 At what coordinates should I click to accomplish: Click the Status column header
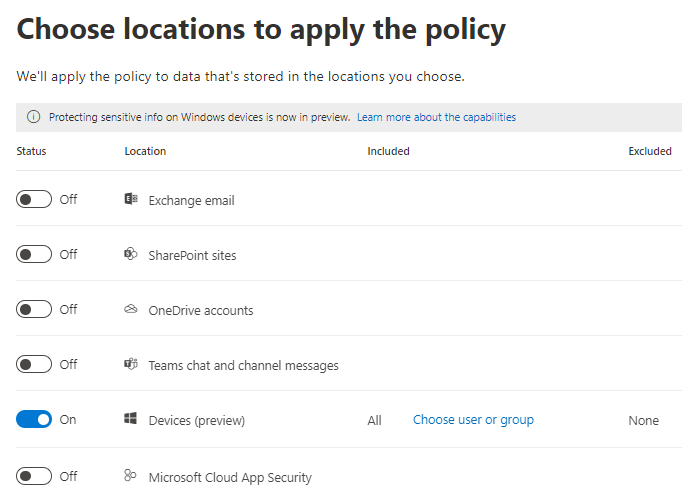[x=32, y=151]
